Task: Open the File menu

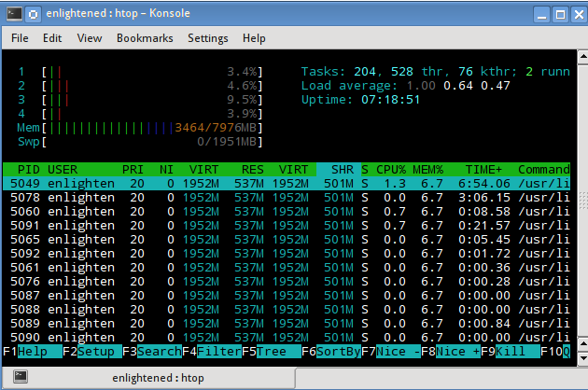Action: click(x=20, y=38)
